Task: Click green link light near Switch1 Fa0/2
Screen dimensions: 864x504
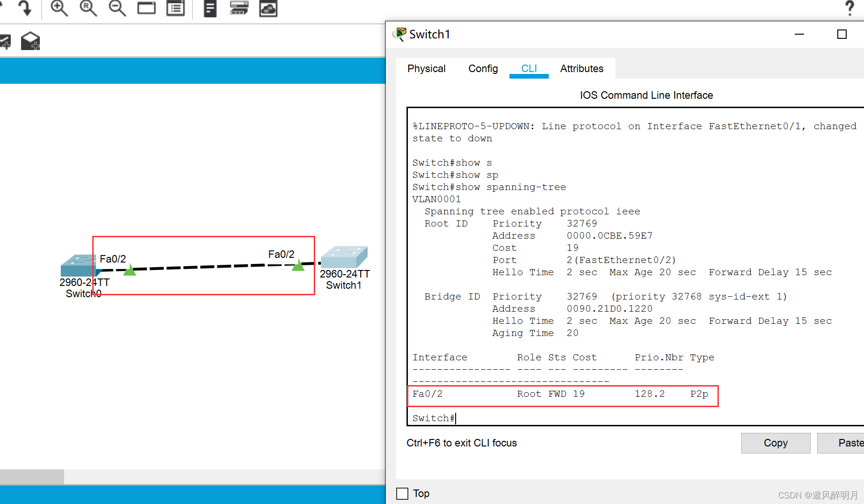Action: coord(298,265)
